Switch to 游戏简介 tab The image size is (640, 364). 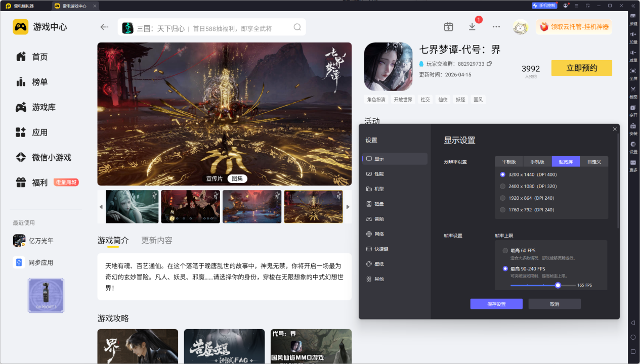(x=113, y=240)
